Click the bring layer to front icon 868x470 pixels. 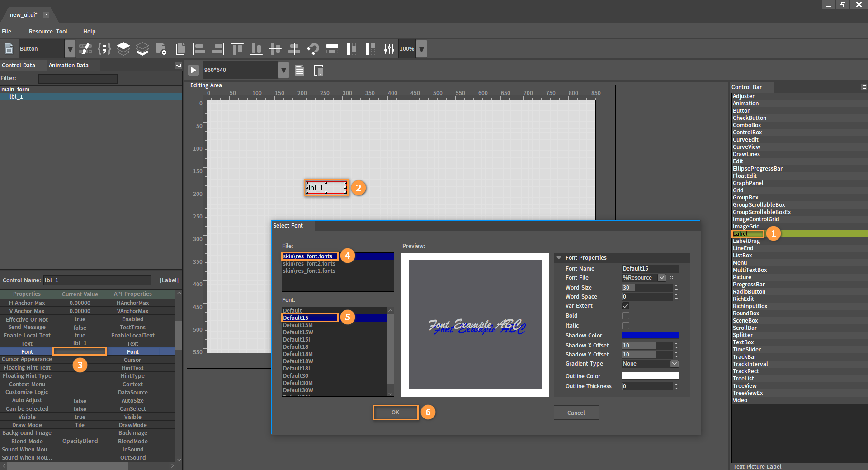[123, 49]
